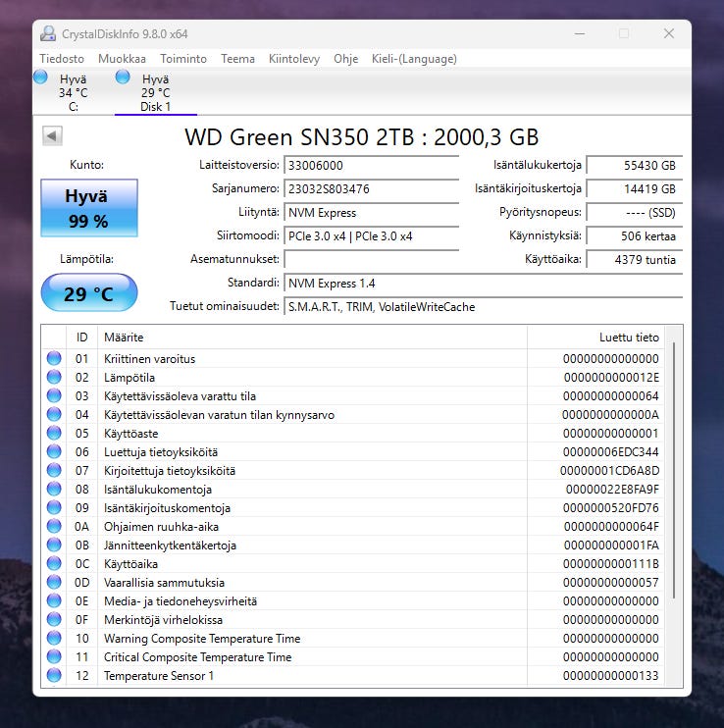The width and height of the screenshot is (724, 728).
Task: Click the 29 °C temperature button
Action: [x=89, y=293]
